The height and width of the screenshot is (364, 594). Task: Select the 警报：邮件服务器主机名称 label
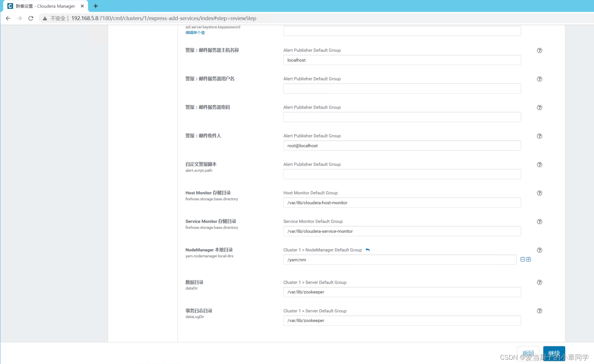[212, 50]
